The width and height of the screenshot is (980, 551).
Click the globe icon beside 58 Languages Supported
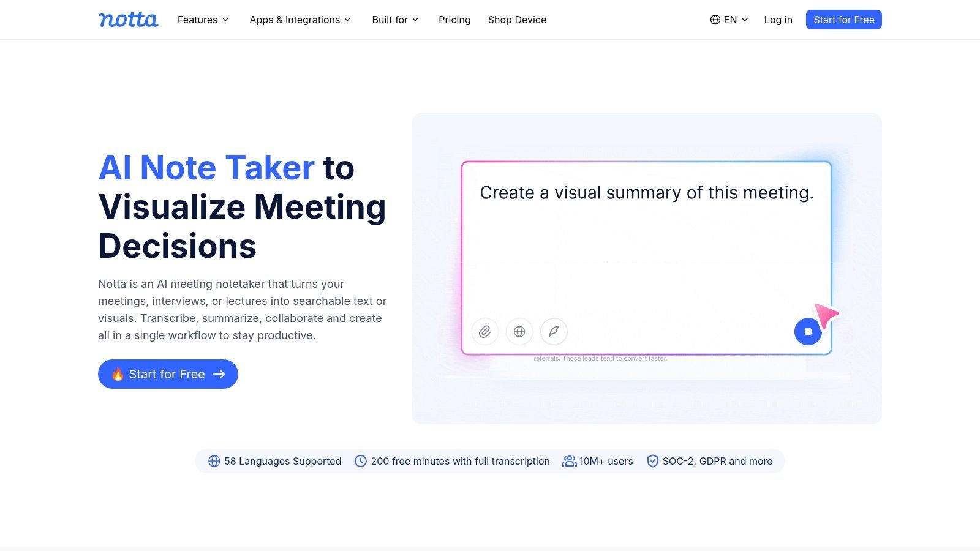pyautogui.click(x=214, y=461)
